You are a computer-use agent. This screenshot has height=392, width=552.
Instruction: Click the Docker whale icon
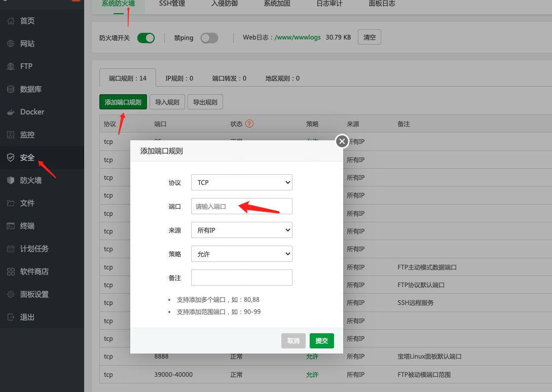tap(11, 112)
